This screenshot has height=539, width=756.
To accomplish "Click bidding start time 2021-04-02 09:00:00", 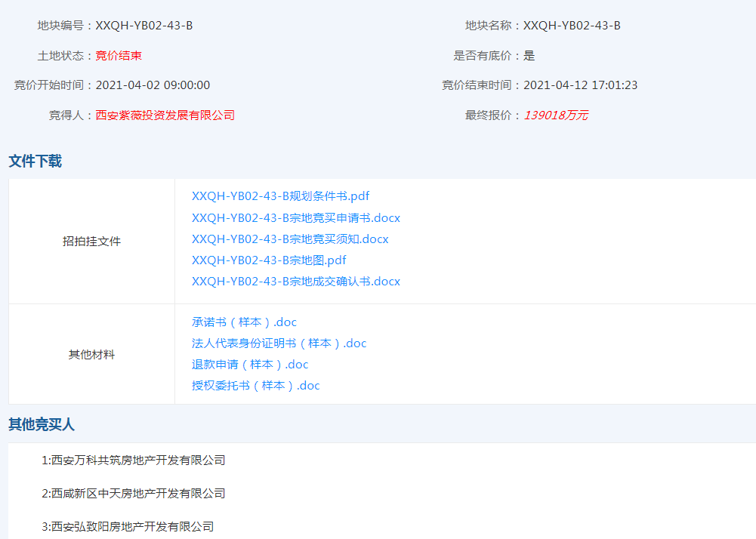I will (153, 85).
